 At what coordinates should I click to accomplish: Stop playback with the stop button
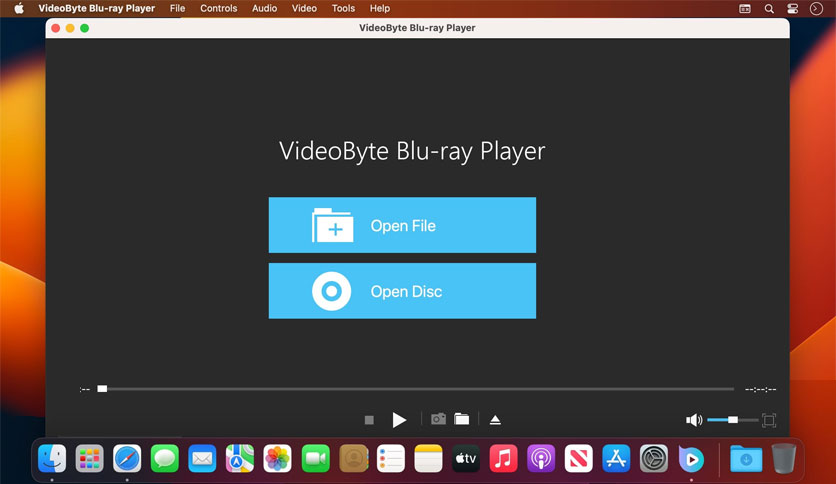369,420
